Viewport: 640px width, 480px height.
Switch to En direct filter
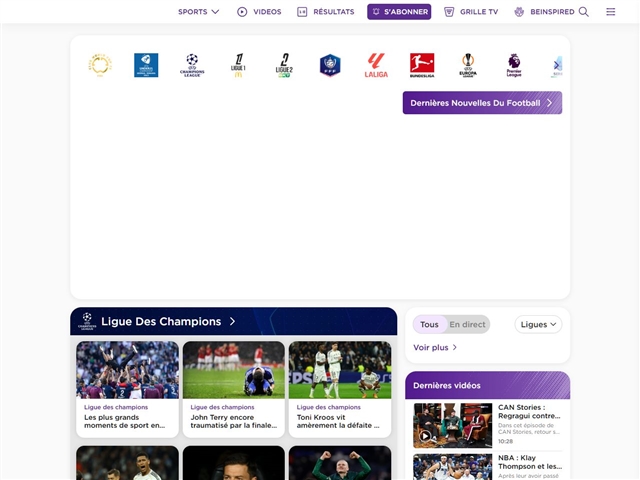click(467, 324)
